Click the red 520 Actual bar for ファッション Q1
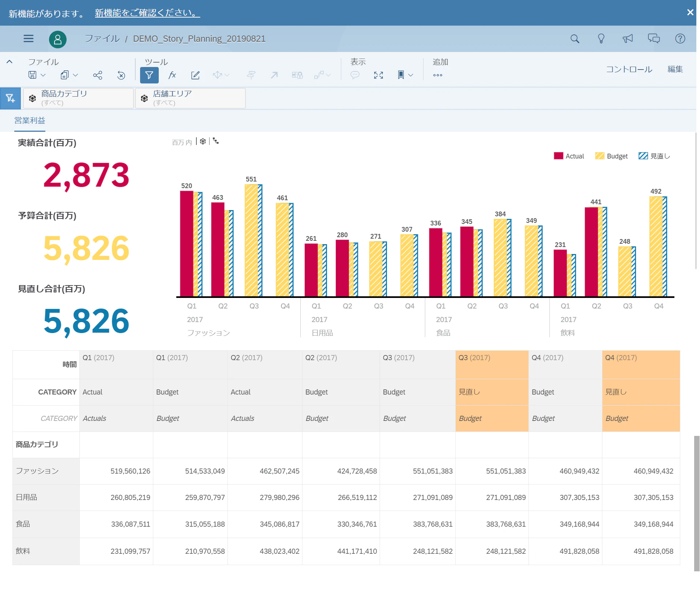 point(187,244)
